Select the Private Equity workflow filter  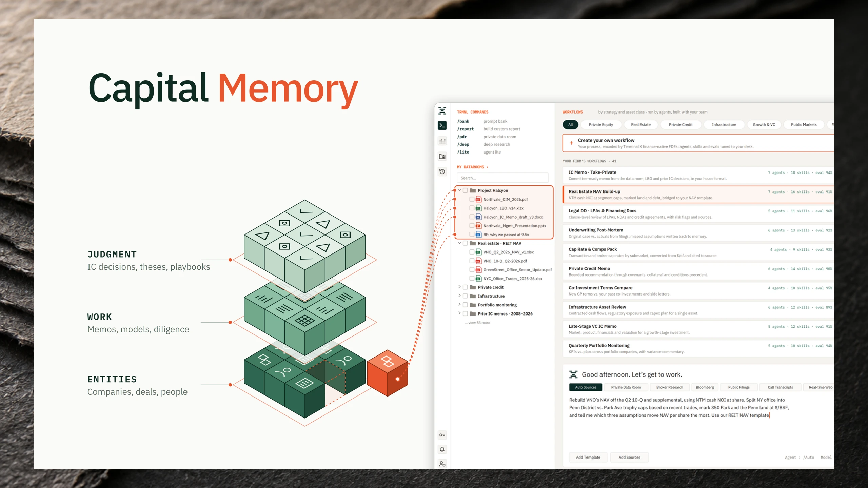601,125
